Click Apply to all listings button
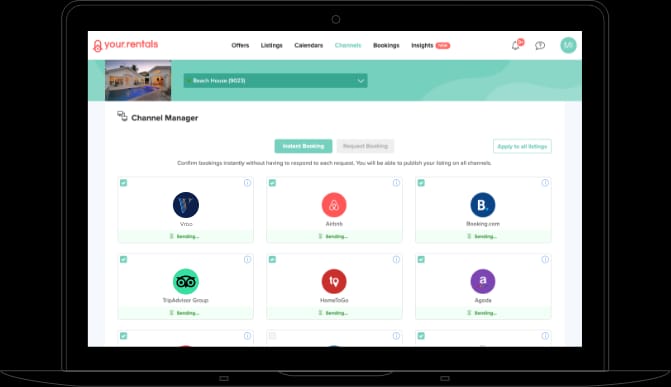 coord(522,146)
